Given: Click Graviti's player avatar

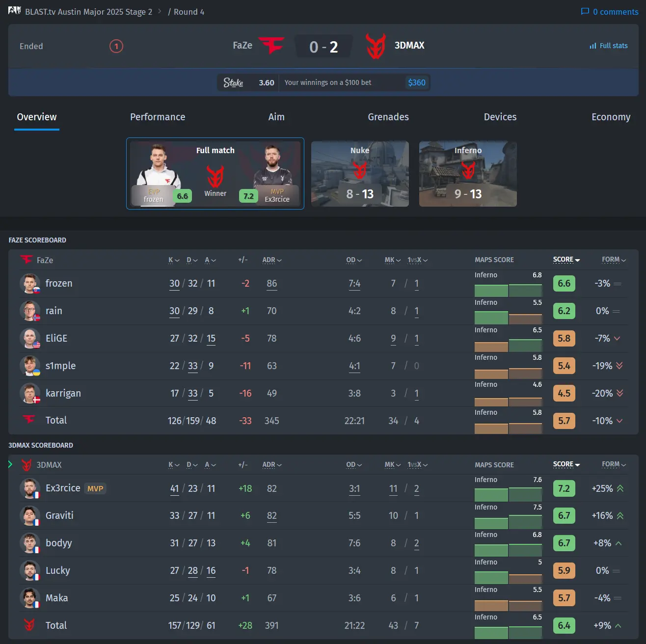Looking at the screenshot, I should (x=29, y=515).
